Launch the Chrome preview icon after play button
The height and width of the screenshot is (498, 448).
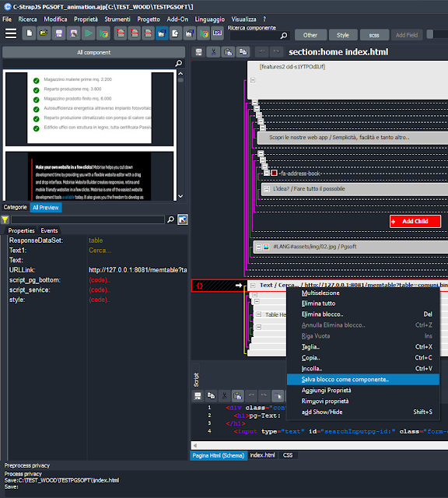tap(103, 33)
